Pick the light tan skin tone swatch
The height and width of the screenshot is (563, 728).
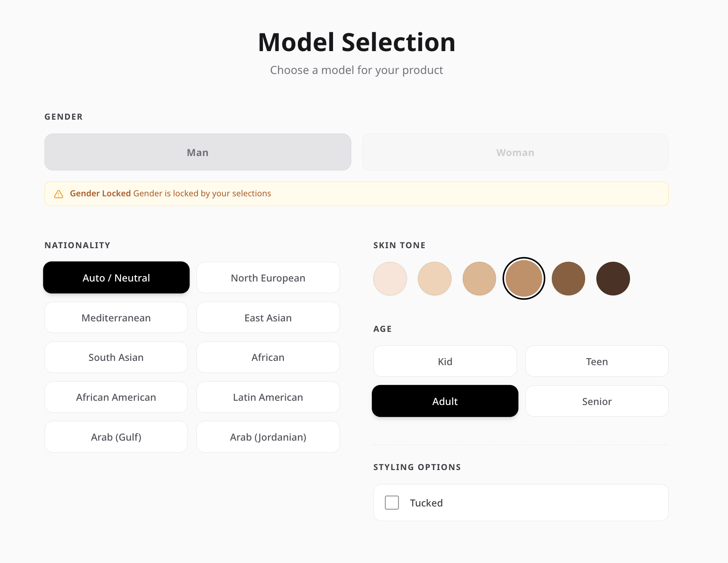(x=479, y=278)
